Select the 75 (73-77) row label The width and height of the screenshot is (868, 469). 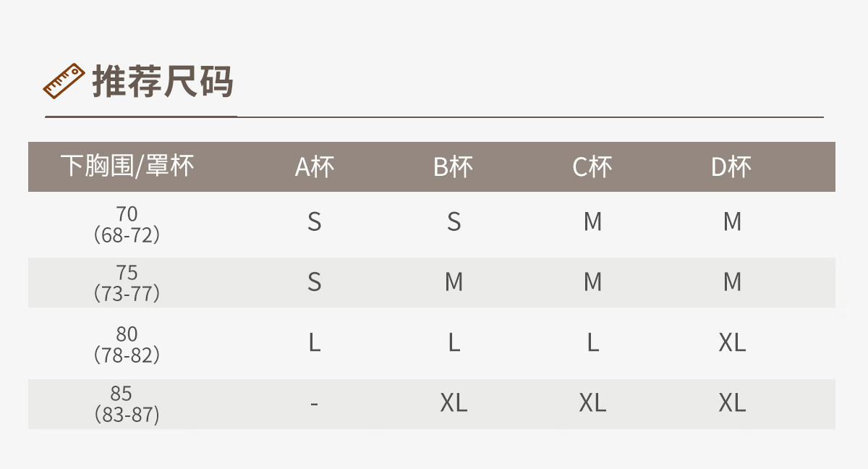tap(127, 283)
